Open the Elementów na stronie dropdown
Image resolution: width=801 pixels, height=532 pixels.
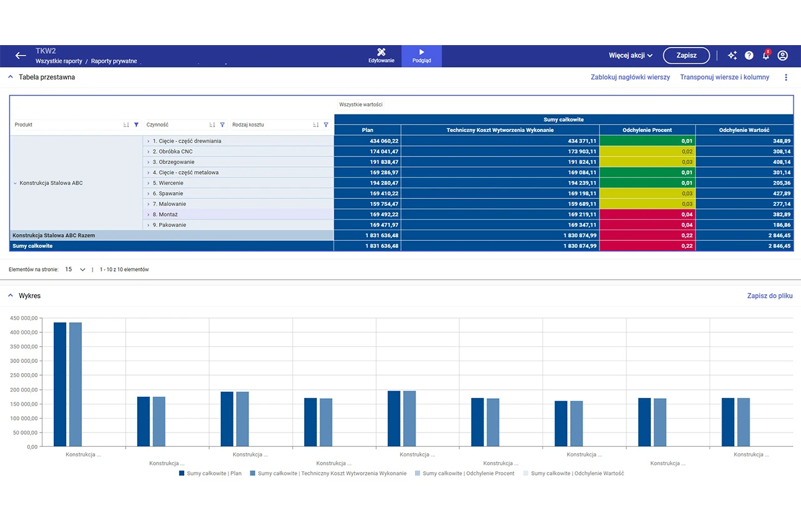coord(76,270)
